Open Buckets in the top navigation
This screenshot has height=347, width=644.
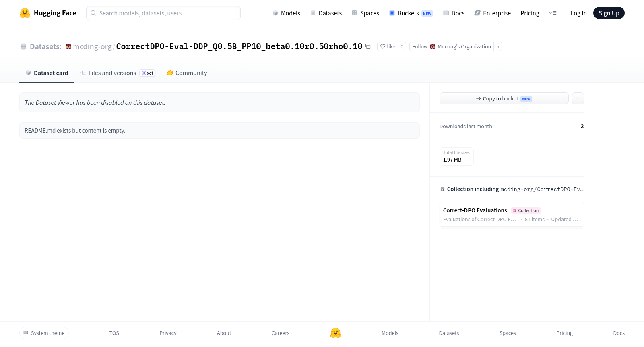coord(411,13)
